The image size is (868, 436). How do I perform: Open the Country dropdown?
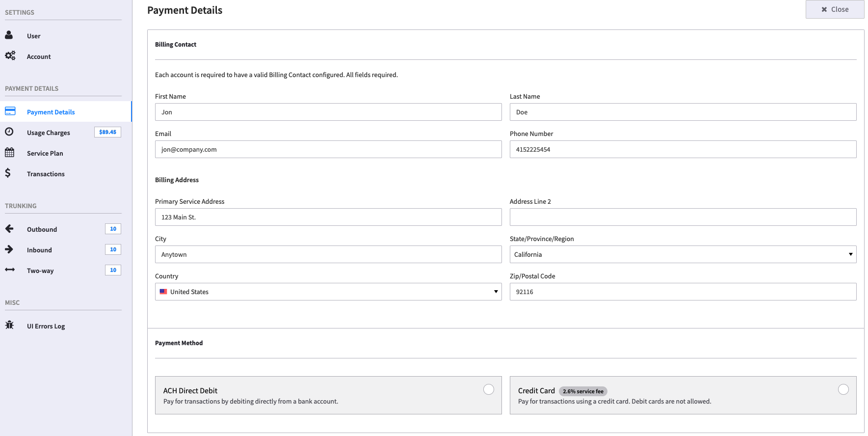(x=328, y=292)
